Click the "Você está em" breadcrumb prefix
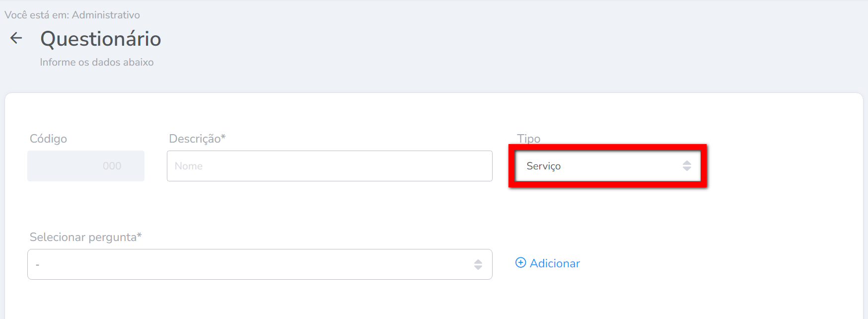868x319 pixels. click(36, 15)
